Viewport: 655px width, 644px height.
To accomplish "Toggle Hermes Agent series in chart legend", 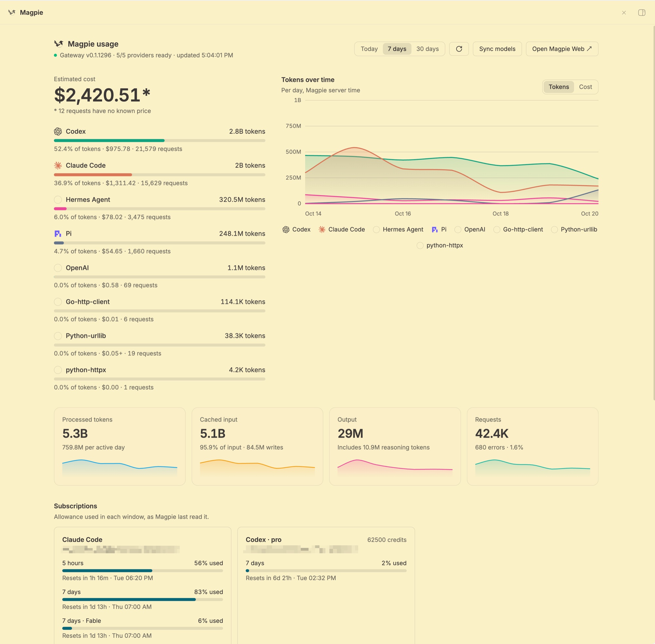I will 398,230.
